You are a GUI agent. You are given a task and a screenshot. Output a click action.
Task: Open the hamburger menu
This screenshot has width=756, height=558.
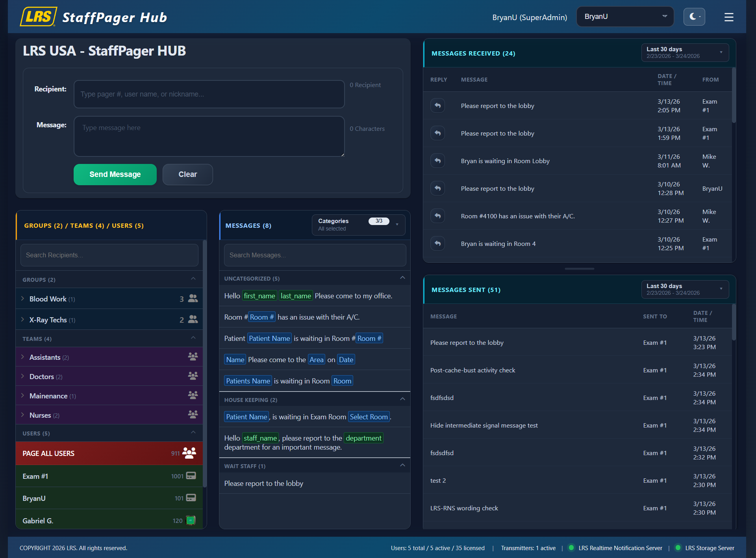tap(729, 17)
